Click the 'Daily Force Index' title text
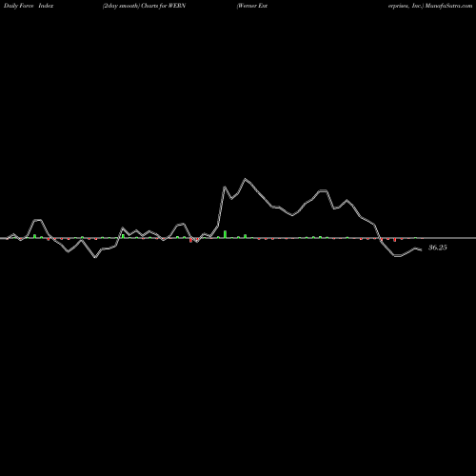This screenshot has height=476, width=476. [x=29, y=6]
